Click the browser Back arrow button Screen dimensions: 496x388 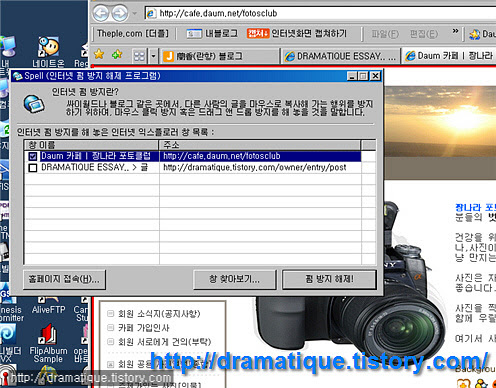(101, 13)
